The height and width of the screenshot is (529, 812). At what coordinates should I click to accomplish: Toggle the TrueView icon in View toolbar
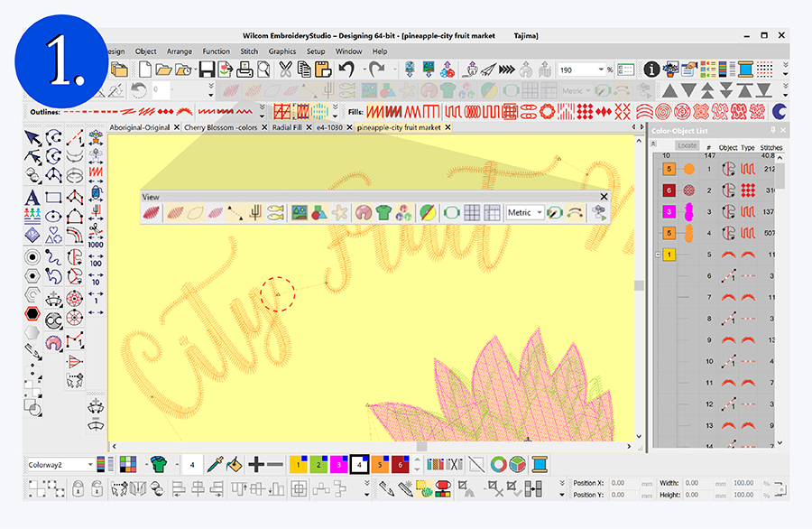coord(152,213)
